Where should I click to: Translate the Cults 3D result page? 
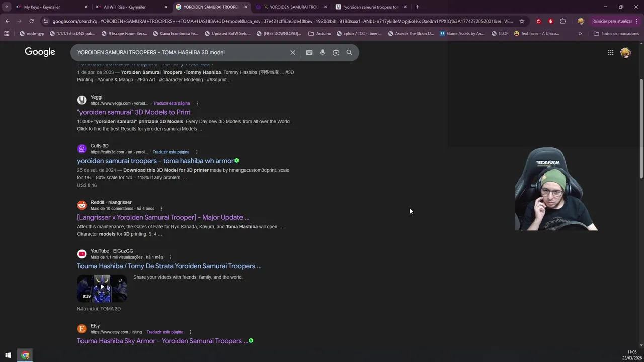click(x=171, y=152)
